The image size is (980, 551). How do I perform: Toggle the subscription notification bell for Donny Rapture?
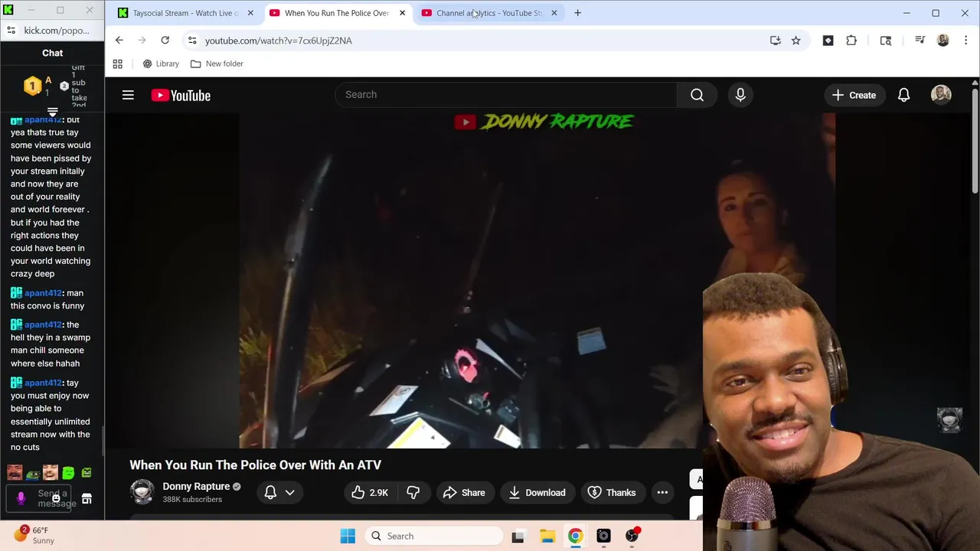(x=270, y=493)
